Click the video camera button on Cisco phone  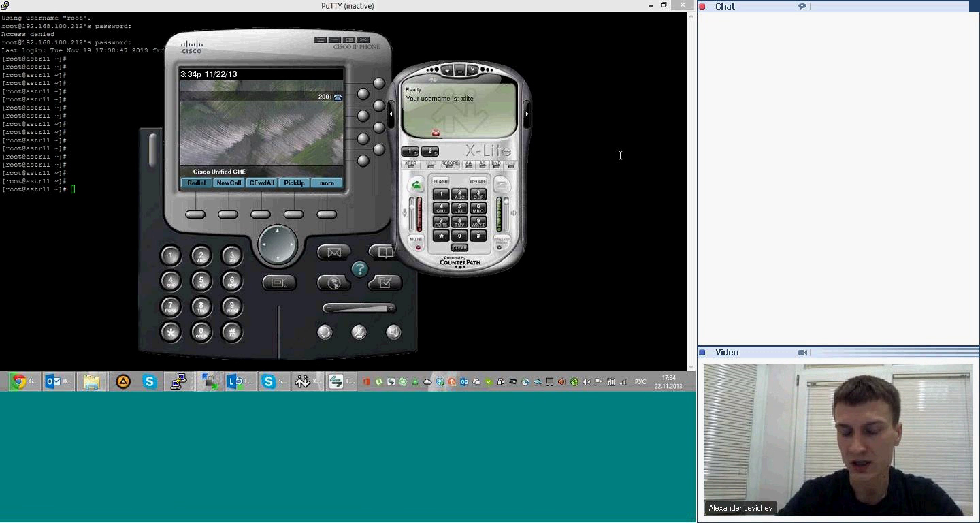pos(279,283)
